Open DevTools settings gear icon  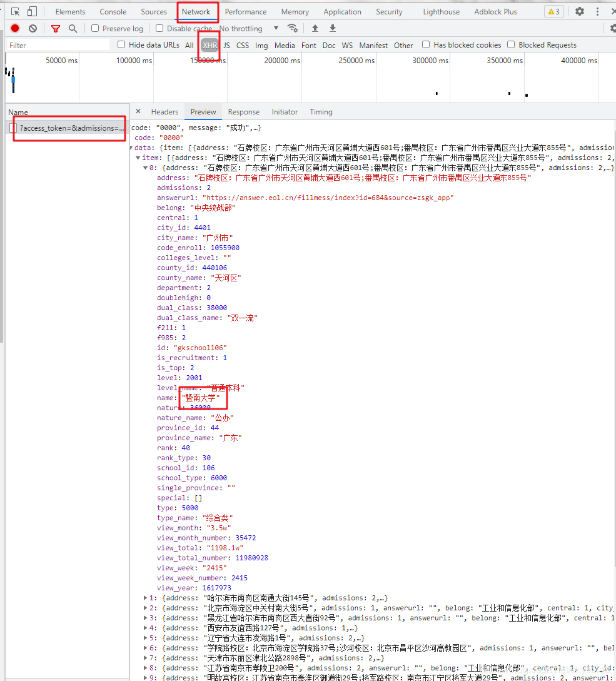(x=579, y=11)
